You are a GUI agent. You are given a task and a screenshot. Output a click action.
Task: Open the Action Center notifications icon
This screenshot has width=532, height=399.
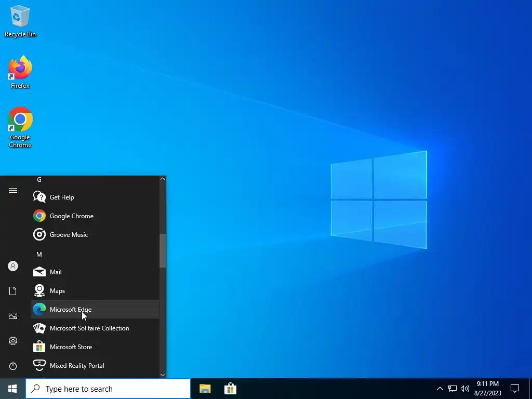(515, 389)
